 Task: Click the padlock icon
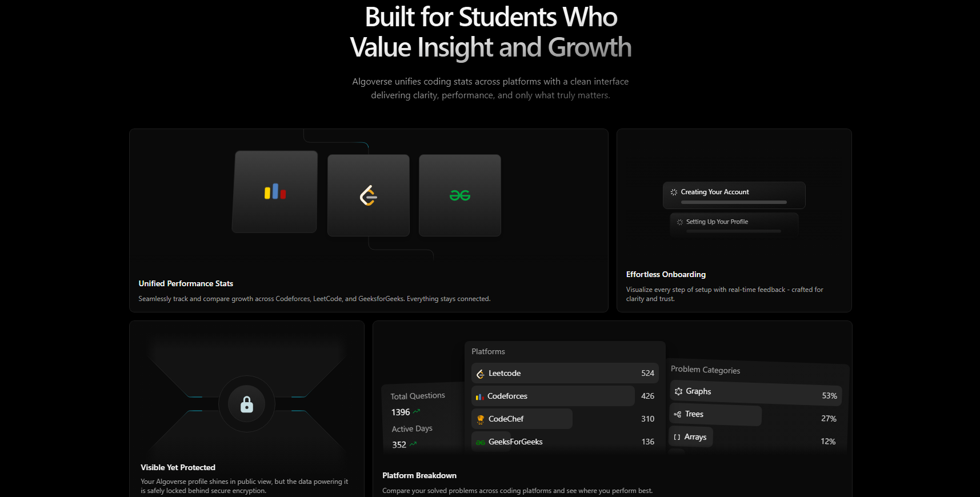point(247,404)
